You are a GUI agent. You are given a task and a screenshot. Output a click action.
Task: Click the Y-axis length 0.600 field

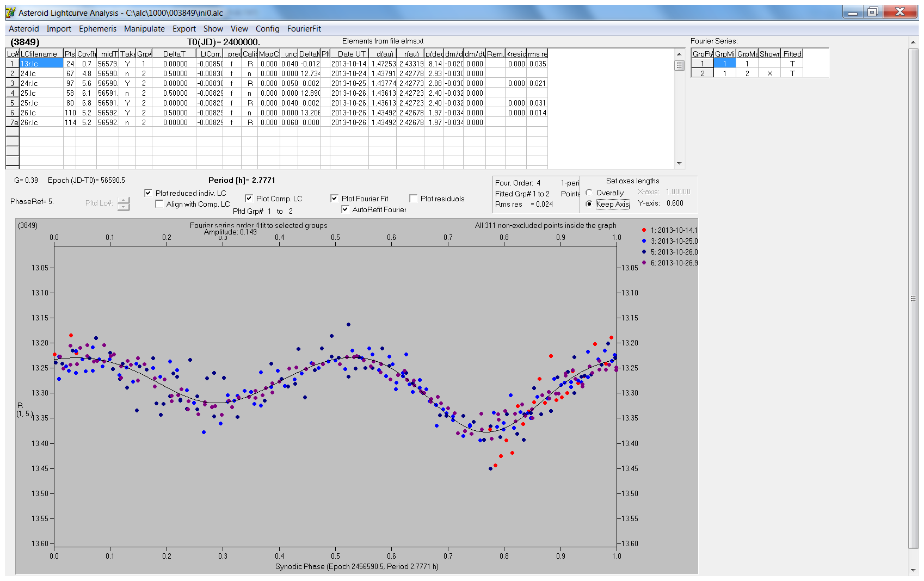click(x=675, y=203)
